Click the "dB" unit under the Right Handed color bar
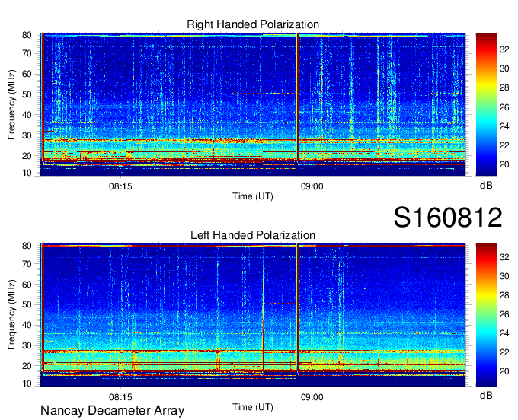The image size is (518, 420). 486,186
